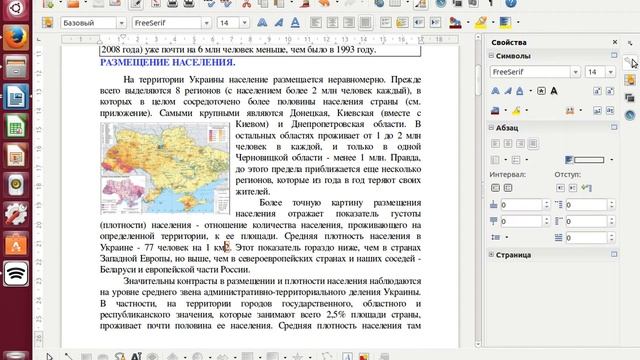Click the sidebar paragraph background color bar

tap(589, 160)
